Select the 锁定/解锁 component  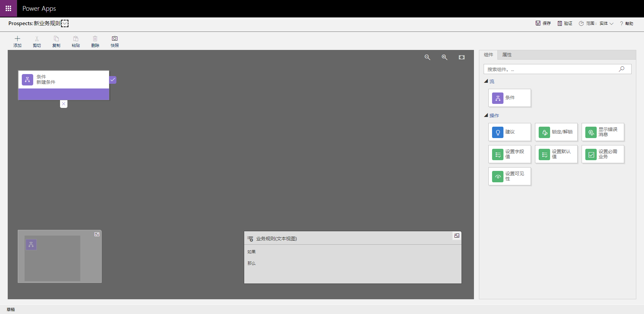556,132
